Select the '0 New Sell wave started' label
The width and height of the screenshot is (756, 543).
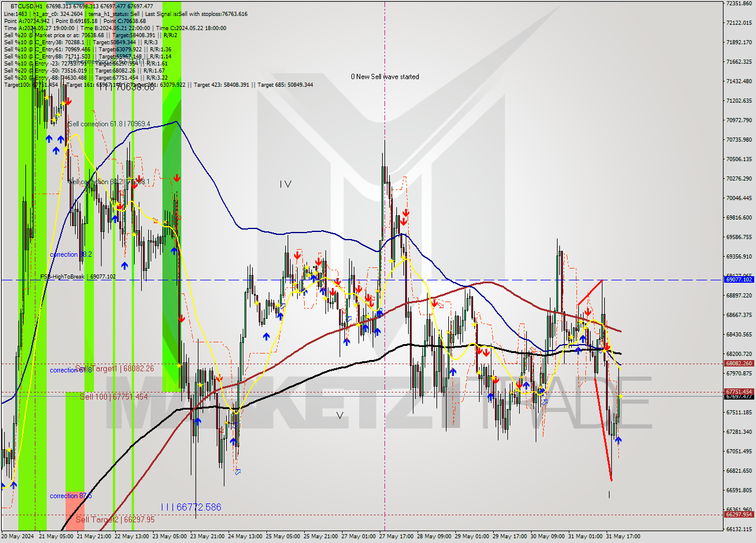[x=385, y=77]
